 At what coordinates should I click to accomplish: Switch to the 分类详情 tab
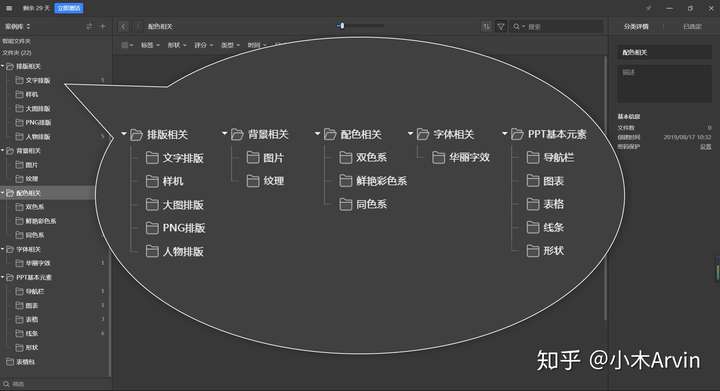point(636,27)
